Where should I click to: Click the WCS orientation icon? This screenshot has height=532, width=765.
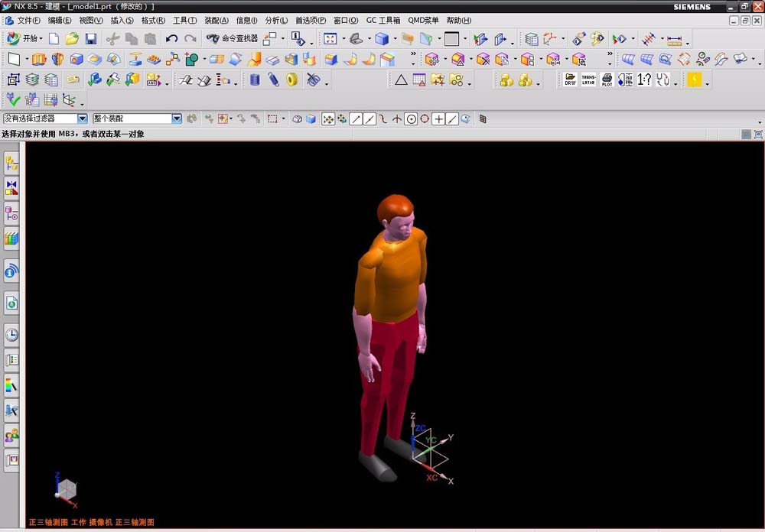click(x=550, y=38)
